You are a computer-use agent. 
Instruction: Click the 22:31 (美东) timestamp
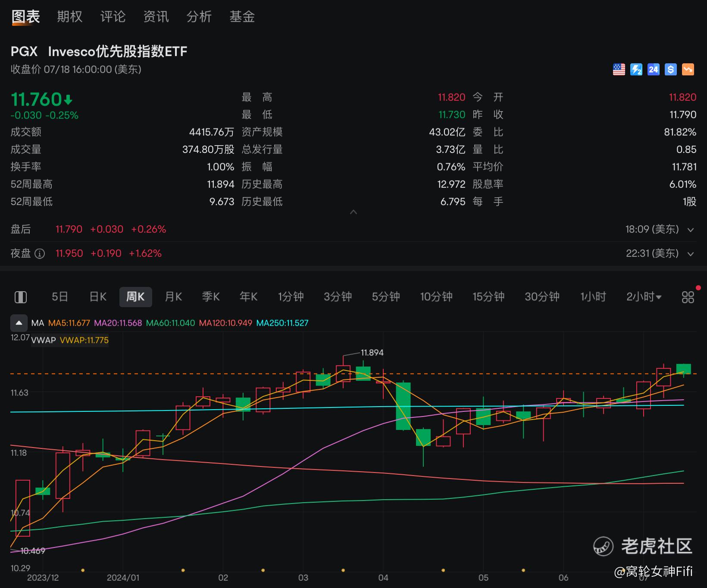[x=652, y=253]
